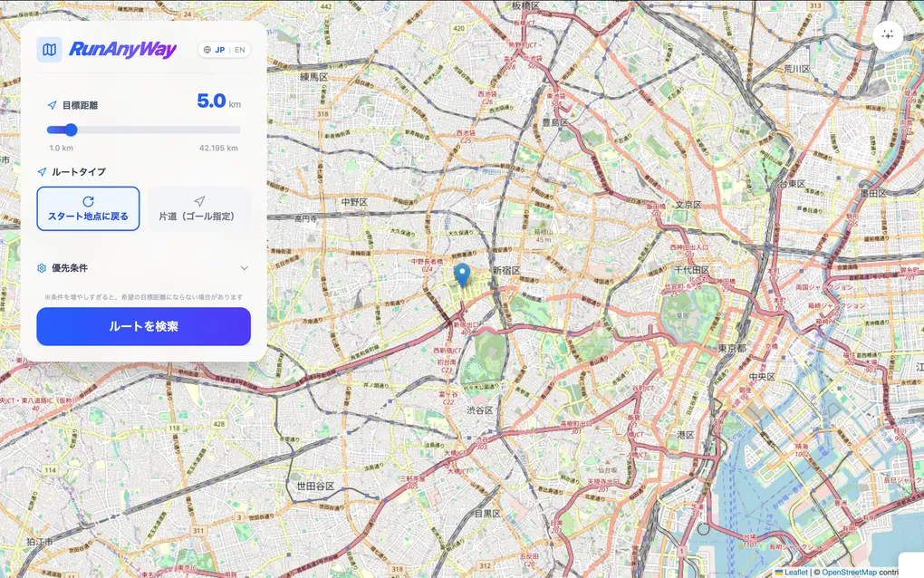The width and height of the screenshot is (924, 578).
Task: Click the gear icon beside 優先条件
Action: 42,268
